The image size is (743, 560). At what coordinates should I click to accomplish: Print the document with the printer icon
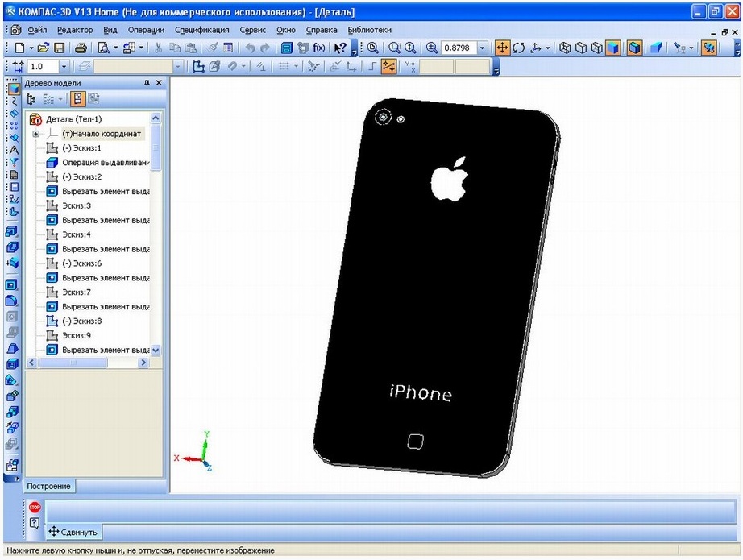pyautogui.click(x=81, y=48)
